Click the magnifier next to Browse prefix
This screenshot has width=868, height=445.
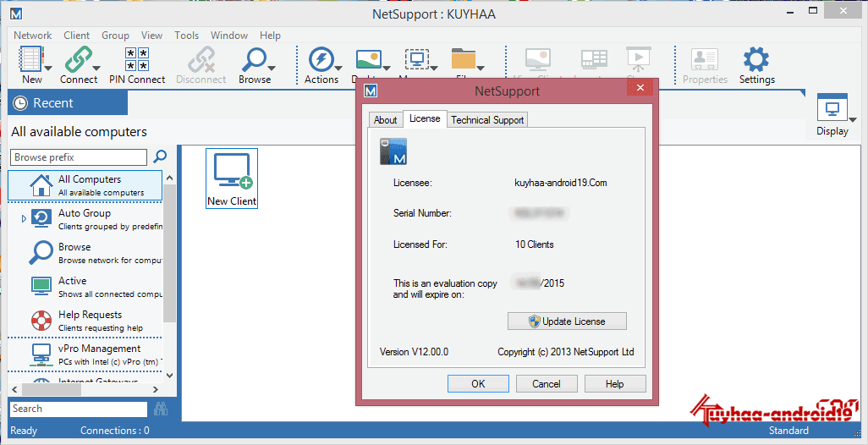tap(160, 157)
